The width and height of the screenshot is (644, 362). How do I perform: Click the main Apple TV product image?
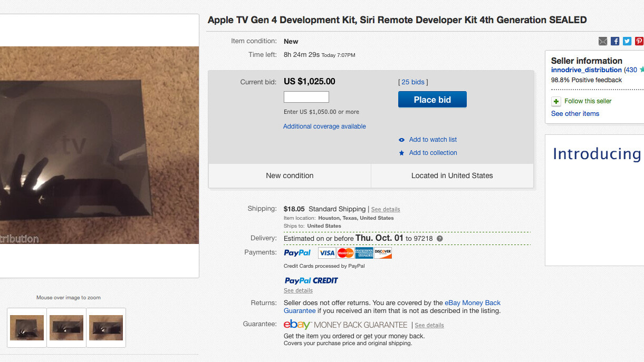coord(99,145)
